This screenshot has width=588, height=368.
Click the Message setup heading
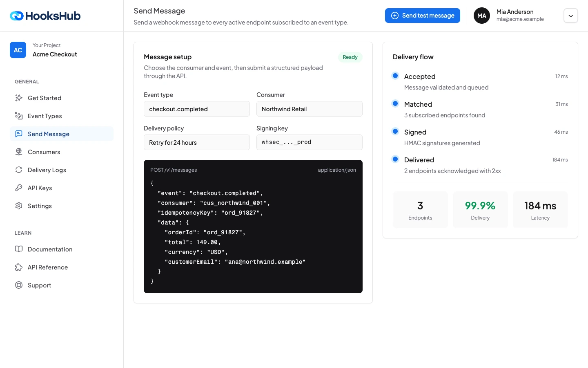click(168, 57)
